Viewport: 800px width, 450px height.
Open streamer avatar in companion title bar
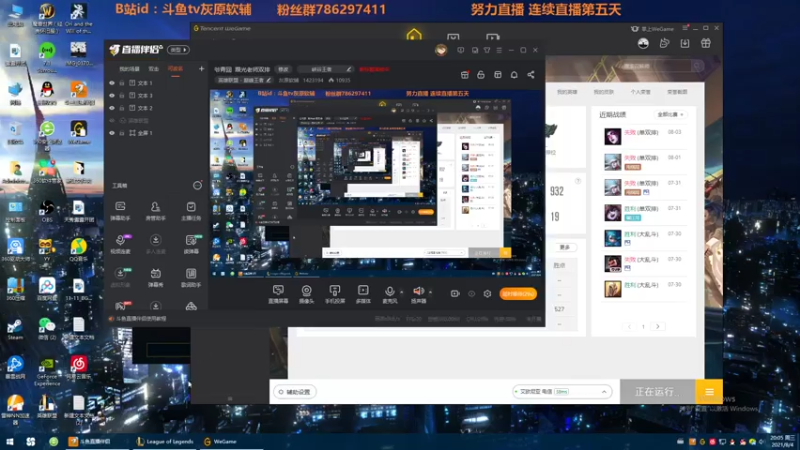point(441,50)
